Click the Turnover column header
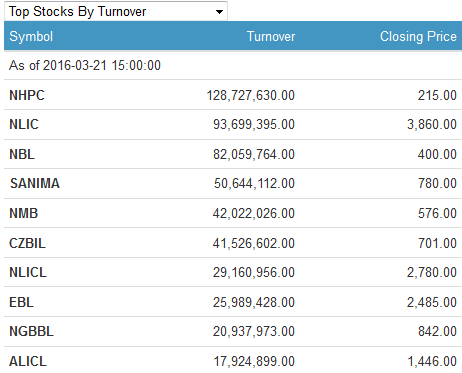This screenshot has height=373, width=462. [271, 36]
